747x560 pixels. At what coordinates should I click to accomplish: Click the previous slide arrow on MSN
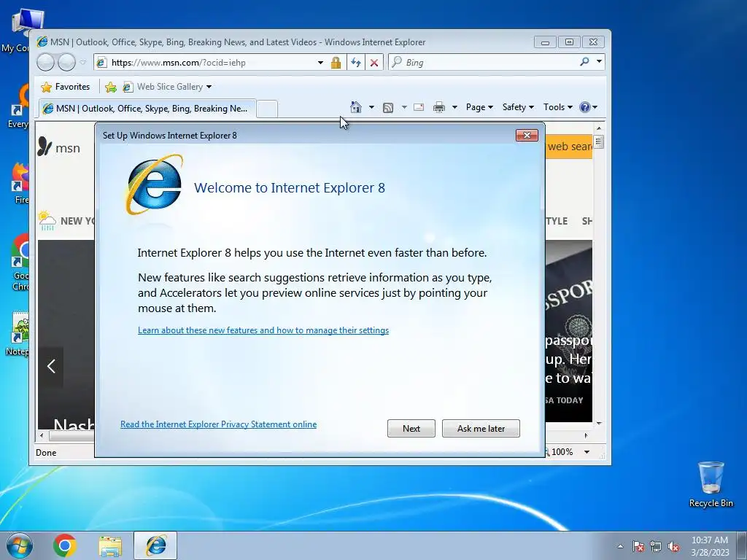[51, 366]
